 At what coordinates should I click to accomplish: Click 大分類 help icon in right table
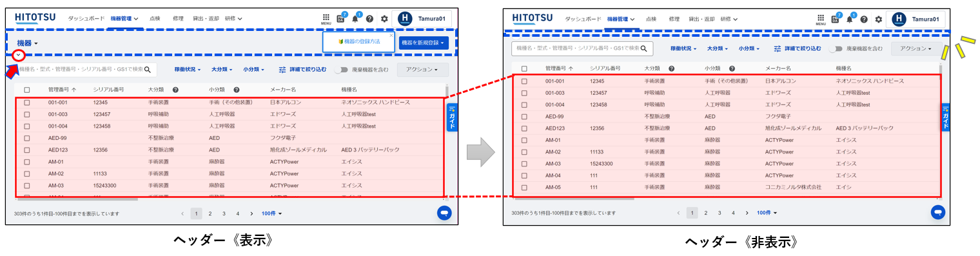(x=672, y=68)
